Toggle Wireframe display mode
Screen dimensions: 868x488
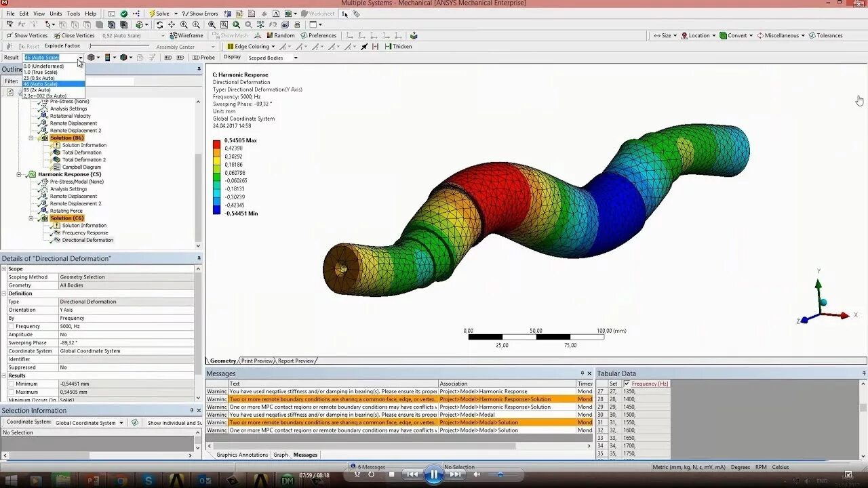(x=186, y=35)
